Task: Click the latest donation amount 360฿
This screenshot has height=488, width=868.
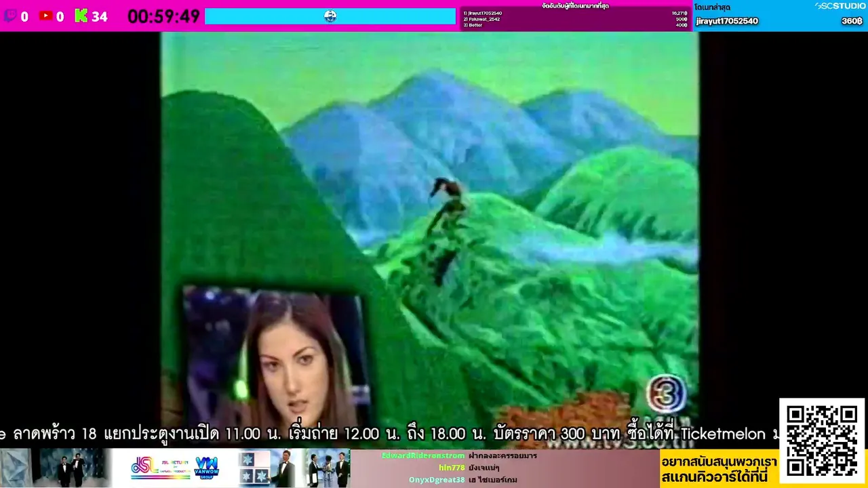Action: click(x=852, y=21)
